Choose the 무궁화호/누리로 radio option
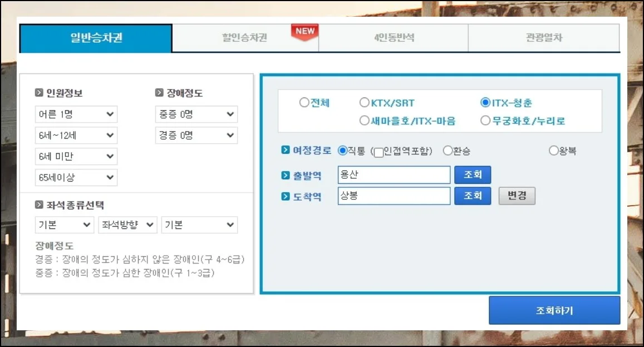This screenshot has height=347, width=644. click(x=485, y=120)
